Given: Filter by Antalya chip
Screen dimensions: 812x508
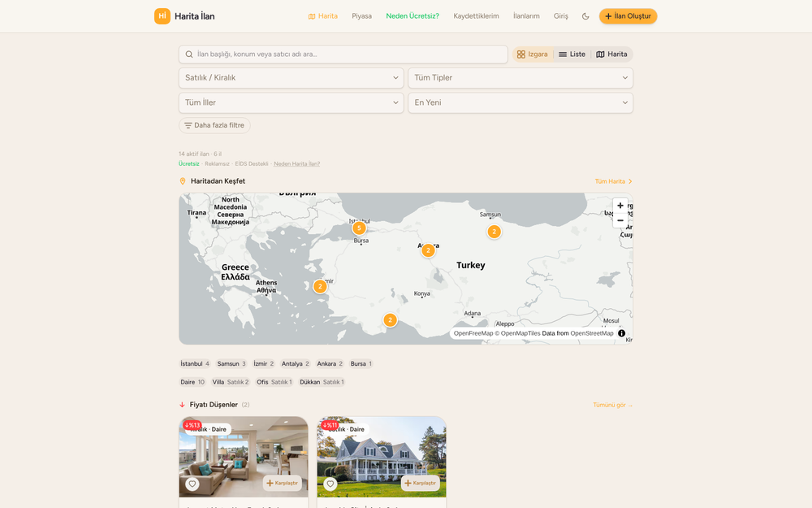Looking at the screenshot, I should [296, 364].
